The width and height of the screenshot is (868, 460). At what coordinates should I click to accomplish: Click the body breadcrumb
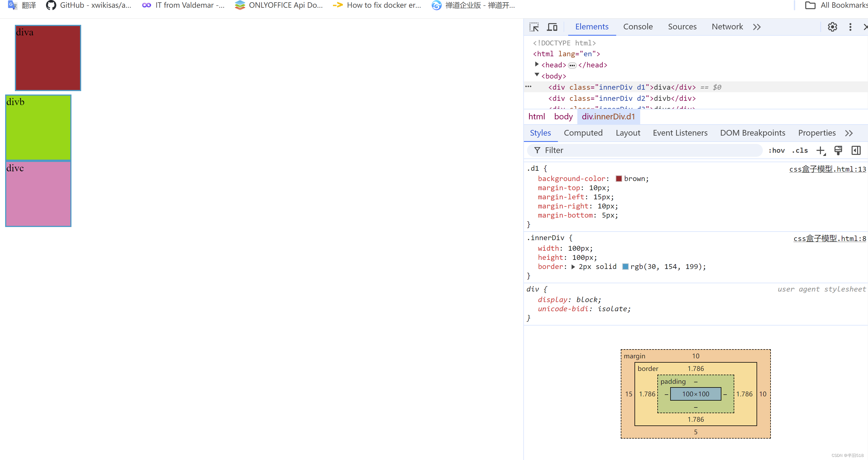point(563,116)
